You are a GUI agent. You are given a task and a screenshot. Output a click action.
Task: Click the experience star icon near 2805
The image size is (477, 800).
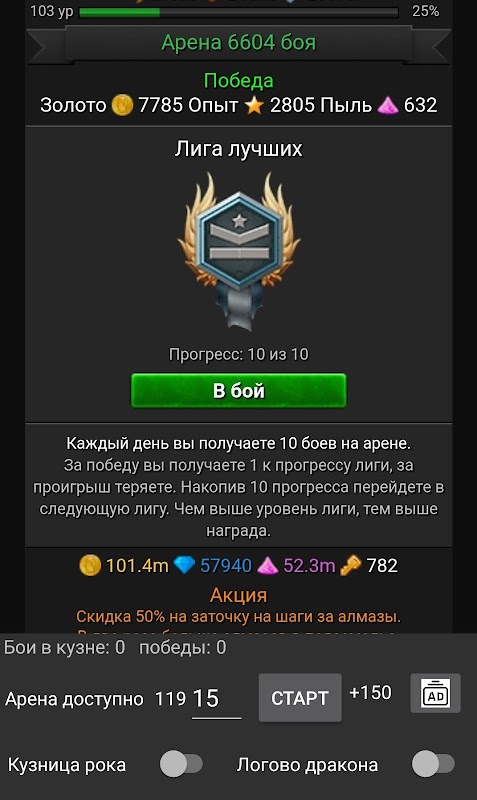[x=254, y=105]
